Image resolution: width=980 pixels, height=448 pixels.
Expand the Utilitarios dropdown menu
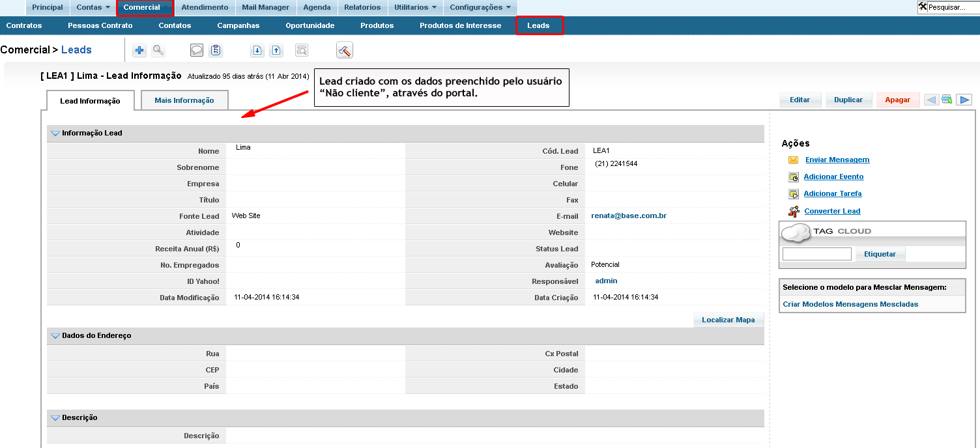(x=416, y=8)
